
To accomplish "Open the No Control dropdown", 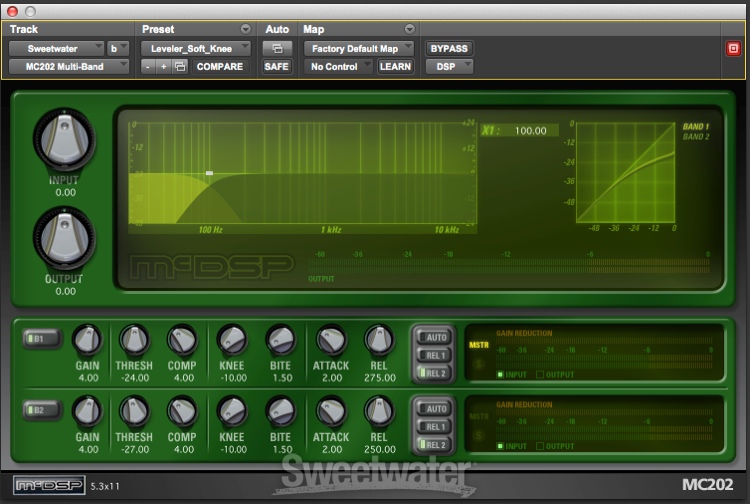I will [338, 66].
